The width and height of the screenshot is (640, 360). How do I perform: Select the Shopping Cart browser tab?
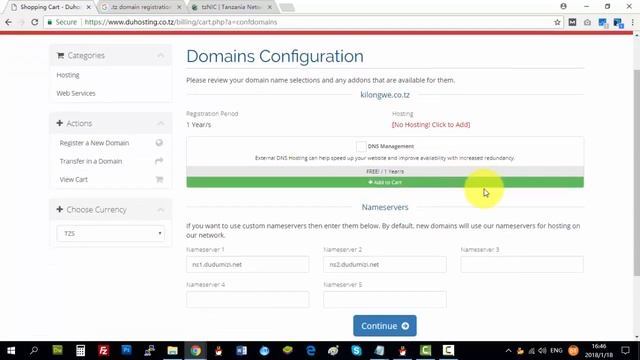[x=50, y=7]
